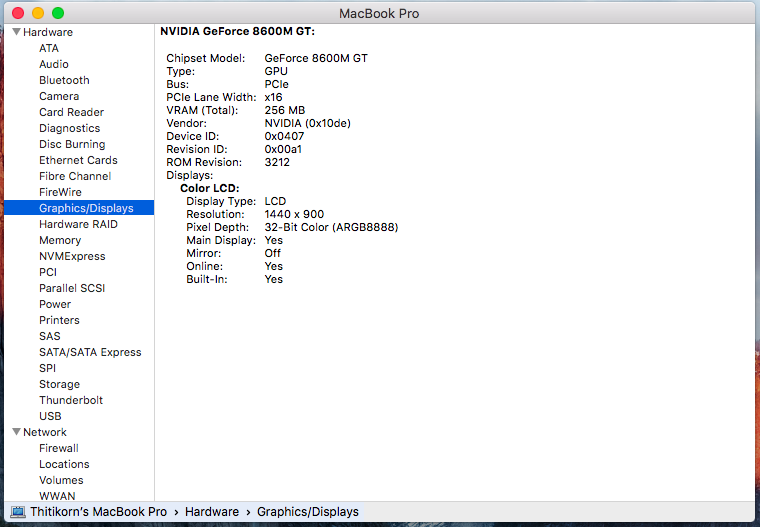
Task: Click the Resolution value 1440 x 900
Action: coord(294,214)
